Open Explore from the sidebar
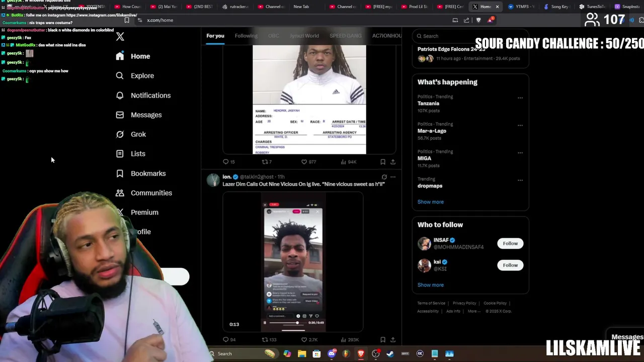 coord(134,75)
